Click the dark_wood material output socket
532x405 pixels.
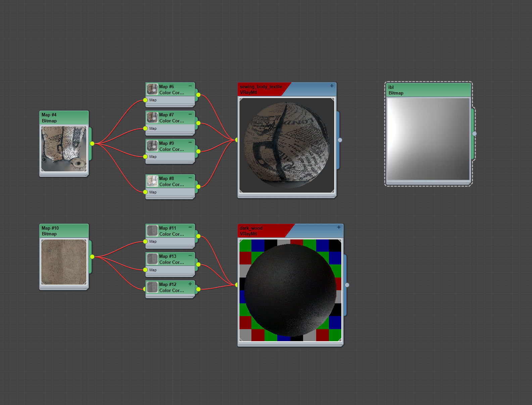tap(347, 285)
